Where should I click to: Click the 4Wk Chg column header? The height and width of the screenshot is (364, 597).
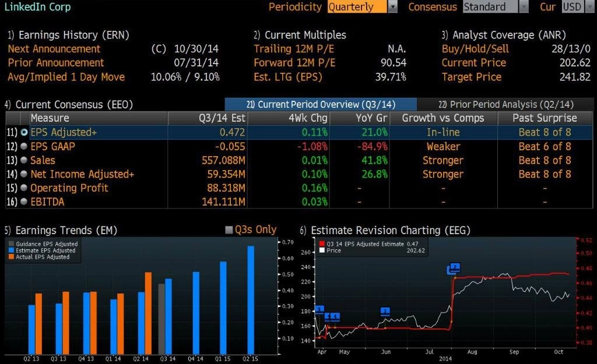289,118
